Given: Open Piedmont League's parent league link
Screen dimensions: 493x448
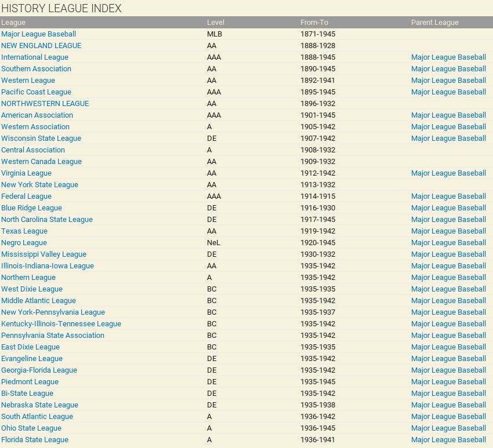Looking at the screenshot, I should pyautogui.click(x=448, y=383).
